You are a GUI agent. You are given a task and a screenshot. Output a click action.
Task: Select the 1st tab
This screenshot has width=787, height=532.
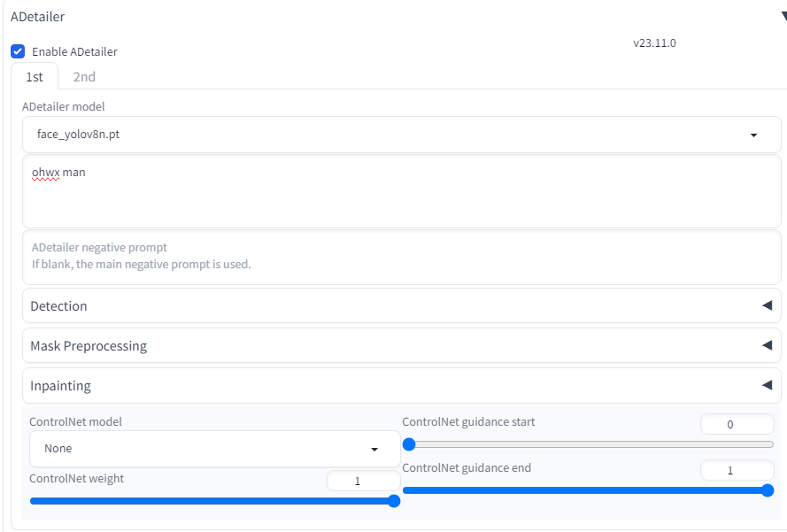(x=35, y=77)
